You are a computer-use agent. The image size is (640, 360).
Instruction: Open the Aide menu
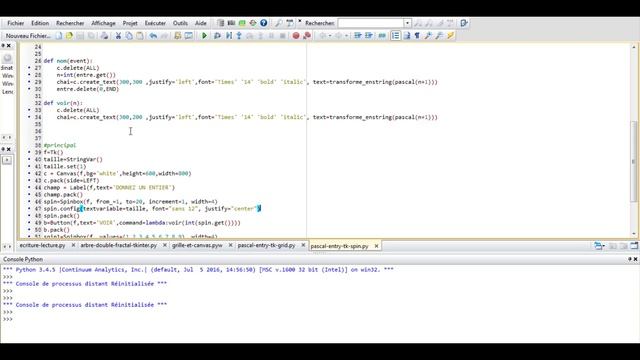(200, 23)
